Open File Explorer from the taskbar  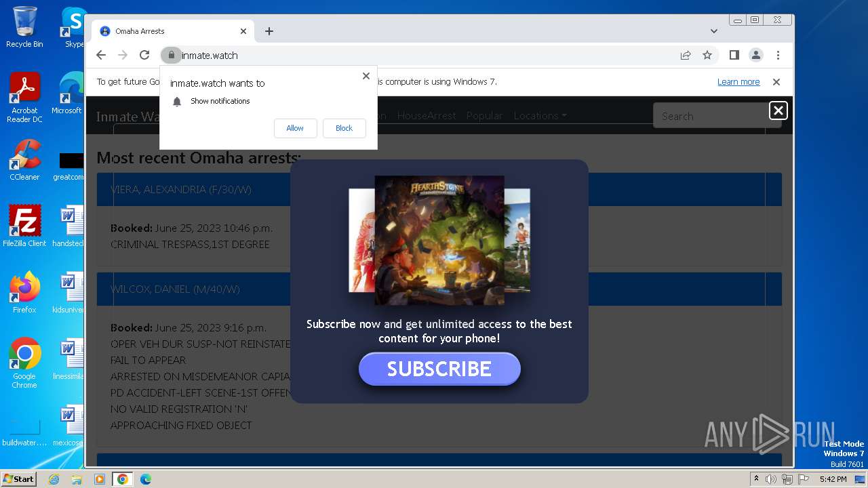click(77, 479)
